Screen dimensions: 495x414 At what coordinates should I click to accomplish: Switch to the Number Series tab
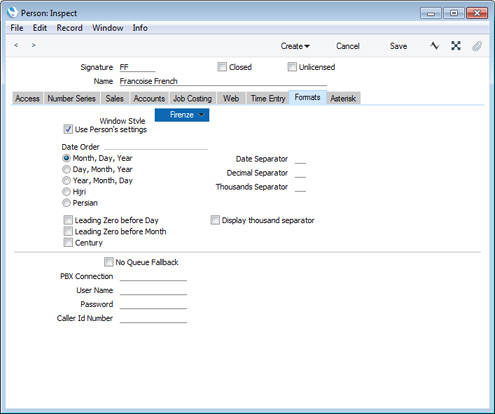pyautogui.click(x=71, y=98)
